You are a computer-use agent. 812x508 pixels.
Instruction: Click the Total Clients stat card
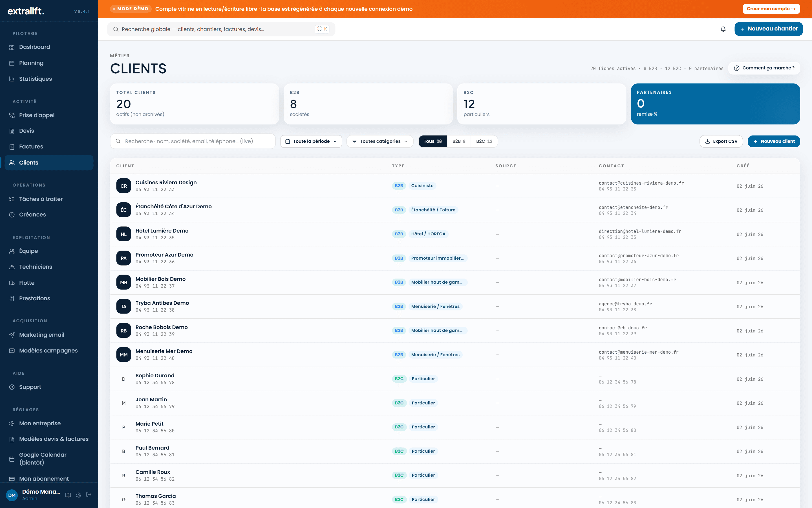(194, 104)
